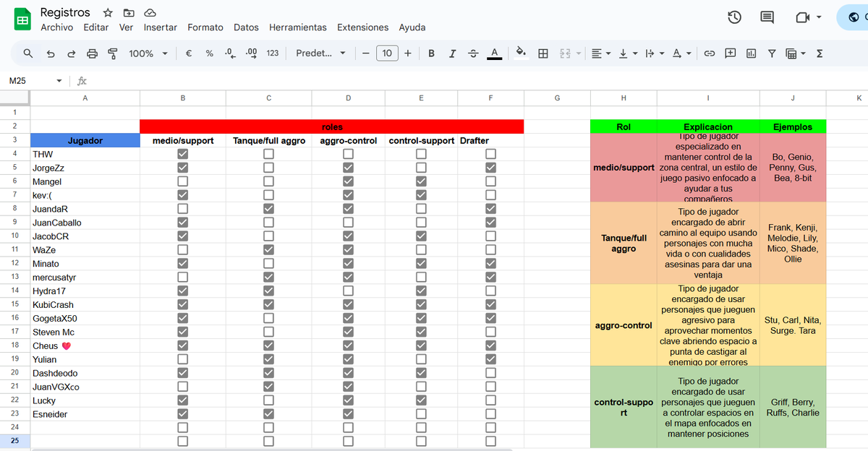Create a filter
The image size is (868, 451).
click(x=772, y=53)
